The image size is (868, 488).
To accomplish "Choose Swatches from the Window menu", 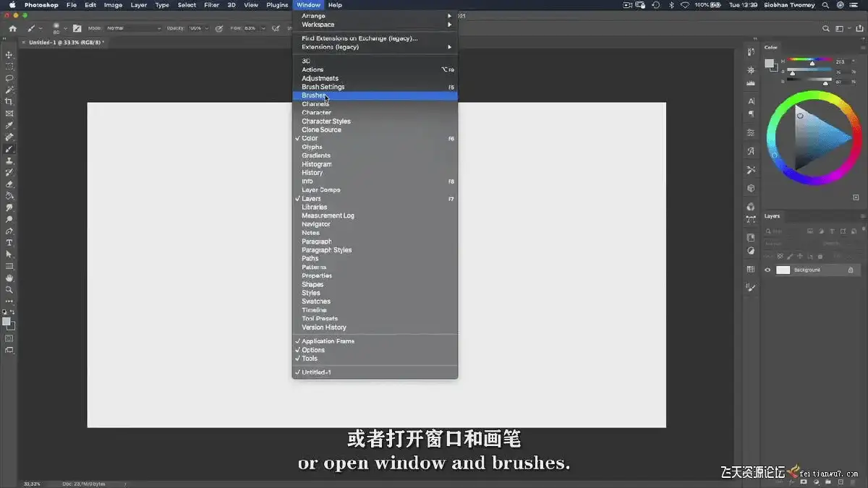I will 375,301.
